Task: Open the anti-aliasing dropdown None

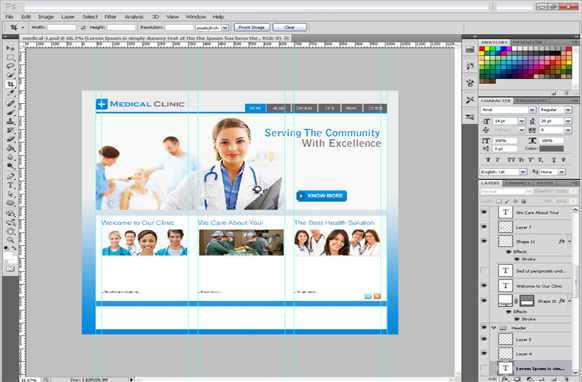Action: 562,172
